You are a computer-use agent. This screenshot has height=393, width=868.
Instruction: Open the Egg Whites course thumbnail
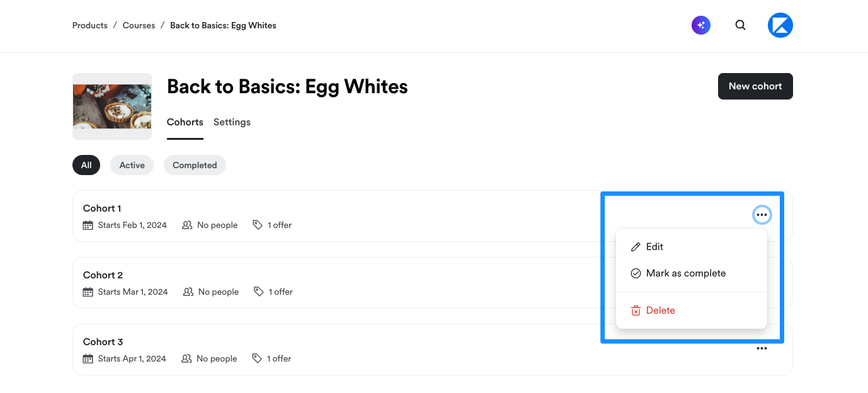(x=112, y=106)
